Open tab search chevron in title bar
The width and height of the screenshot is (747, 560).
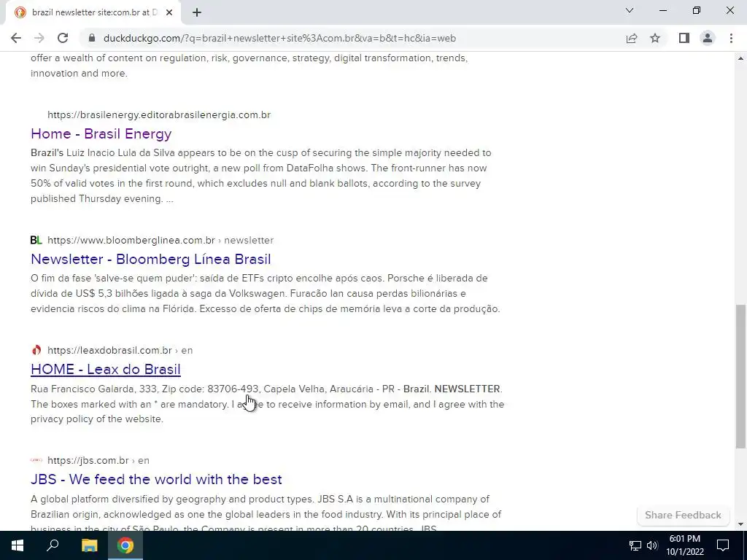[630, 10]
